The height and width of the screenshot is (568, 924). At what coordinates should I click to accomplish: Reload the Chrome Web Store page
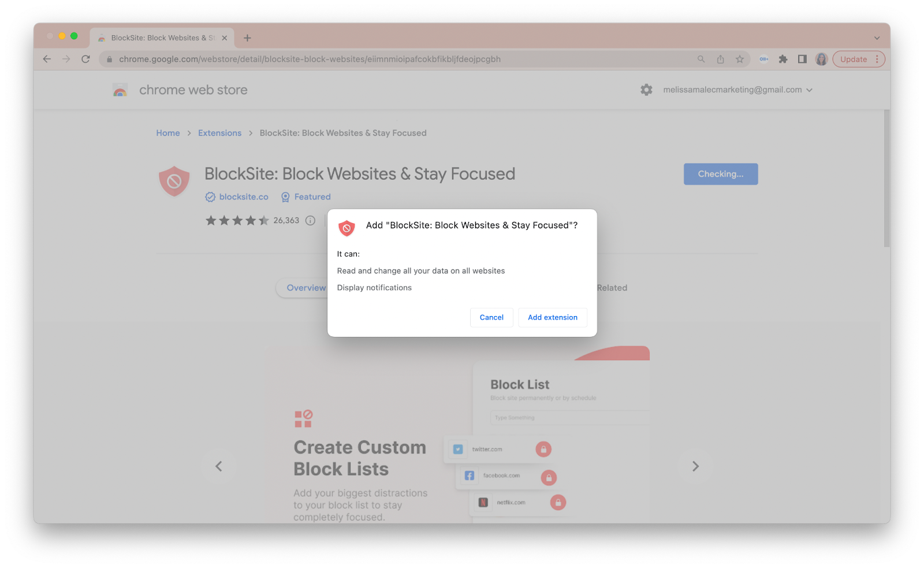pos(85,59)
